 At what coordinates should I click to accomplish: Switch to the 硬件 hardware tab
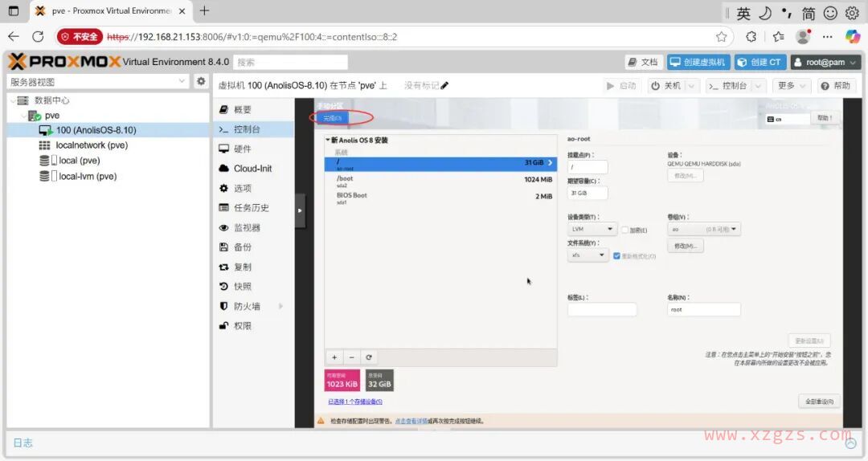click(242, 149)
